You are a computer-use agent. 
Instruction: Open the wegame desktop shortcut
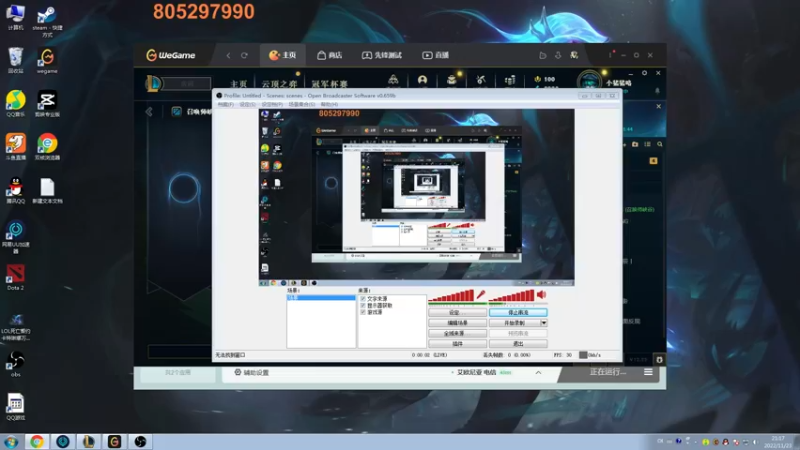pyautogui.click(x=47, y=61)
